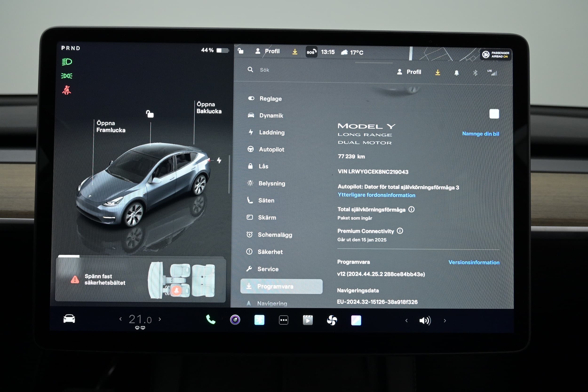Viewport: 588px width, 392px height.
Task: Open the Autopilot menu
Action: [x=266, y=149]
